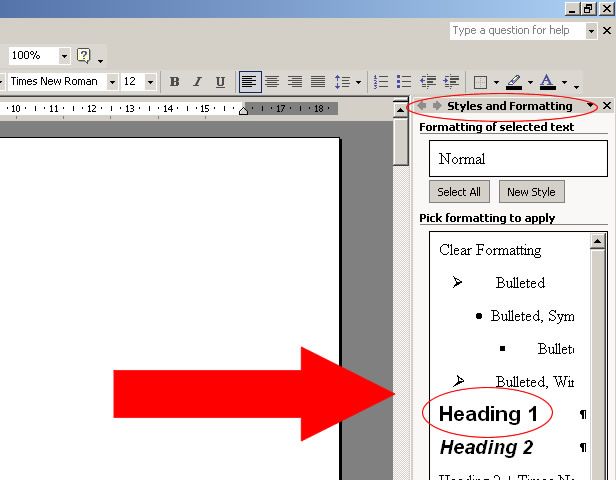Screen dimensions: 616x480
Task: Click the New Style button
Action: click(x=531, y=192)
